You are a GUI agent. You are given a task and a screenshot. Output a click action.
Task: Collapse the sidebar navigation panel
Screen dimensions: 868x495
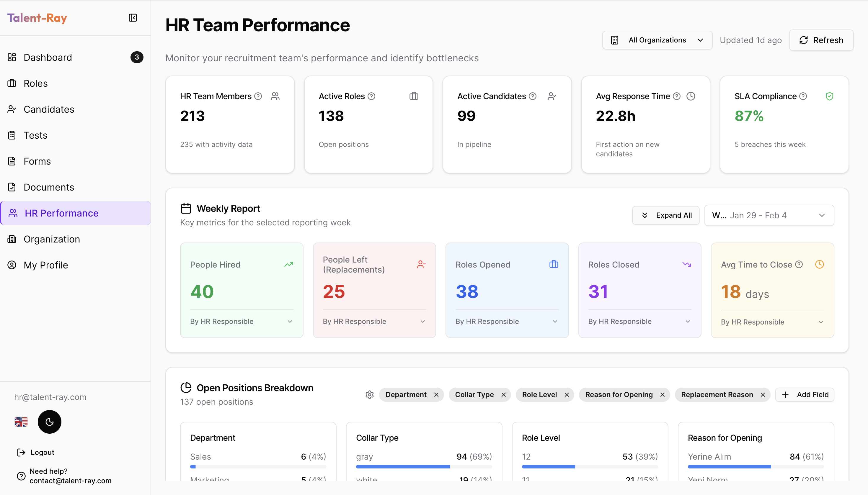pos(133,18)
